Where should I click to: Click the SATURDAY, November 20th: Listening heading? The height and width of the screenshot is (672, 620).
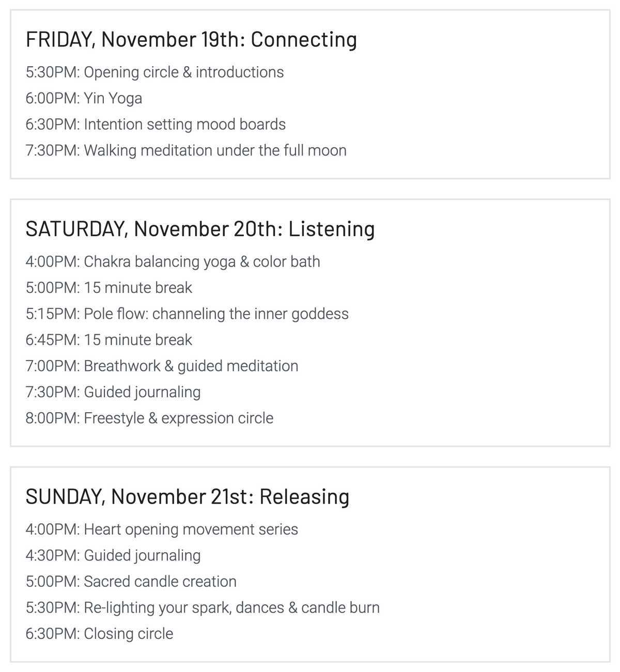[x=200, y=229]
